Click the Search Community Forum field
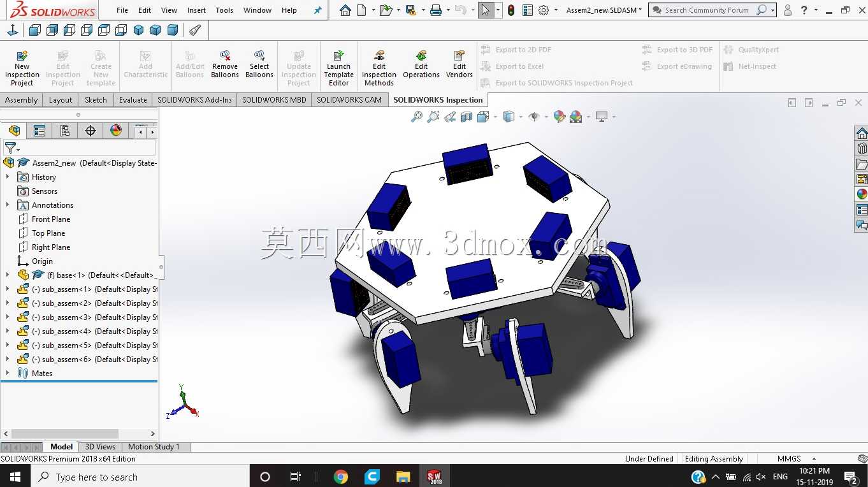Screen dimensions: 868x487 [707, 10]
